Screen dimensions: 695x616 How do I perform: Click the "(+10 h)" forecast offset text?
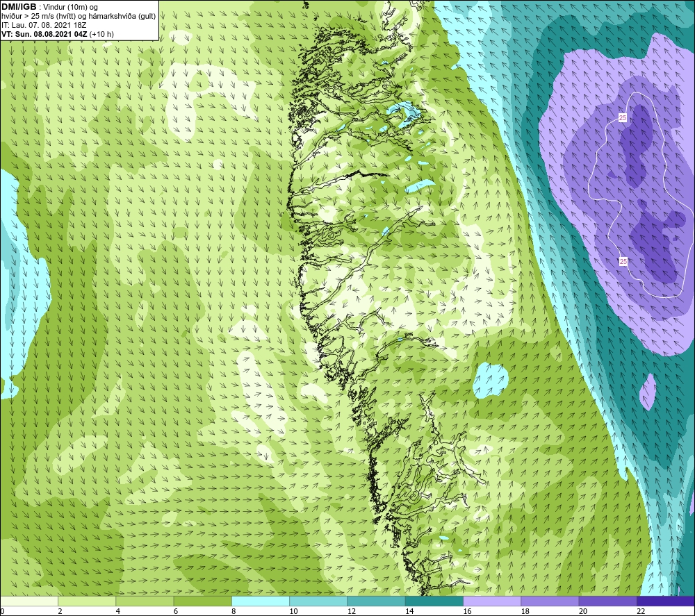(x=101, y=34)
